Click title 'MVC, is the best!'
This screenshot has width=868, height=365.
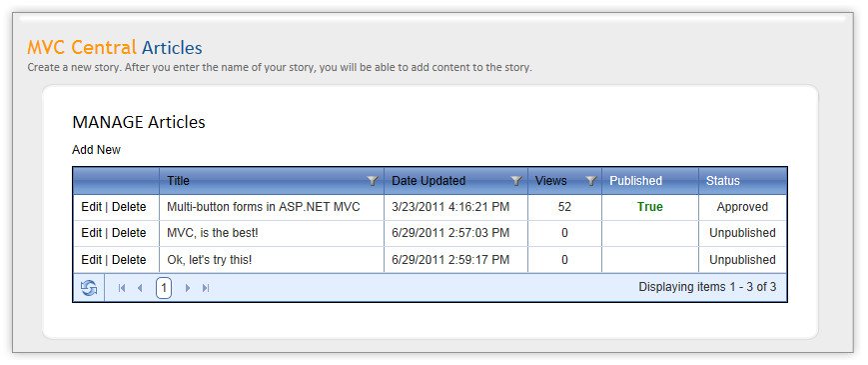pos(213,233)
